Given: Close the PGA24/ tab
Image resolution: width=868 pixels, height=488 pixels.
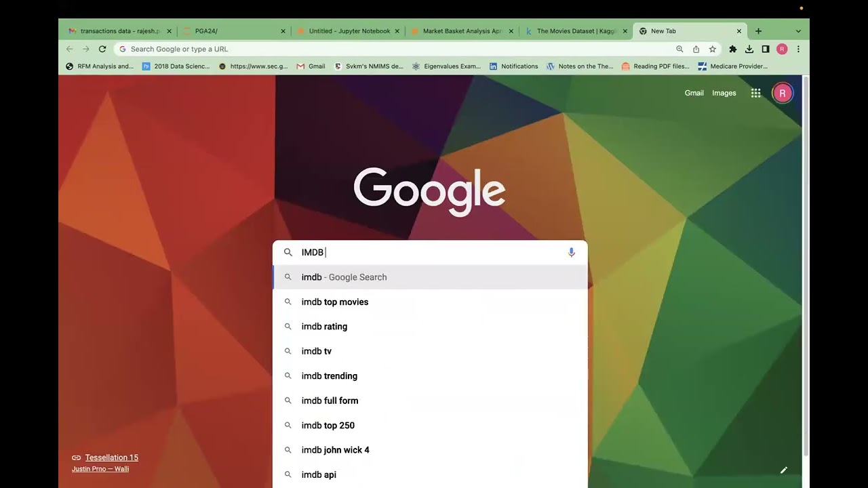Looking at the screenshot, I should 283,31.
